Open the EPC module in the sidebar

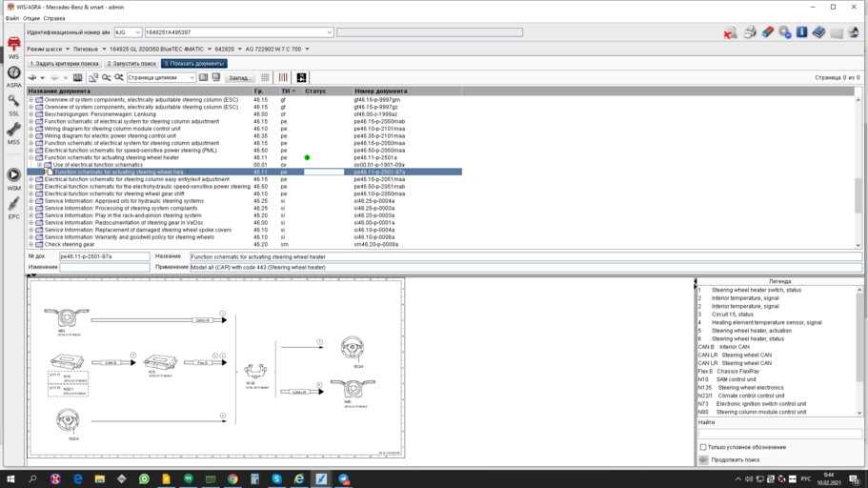(x=14, y=209)
